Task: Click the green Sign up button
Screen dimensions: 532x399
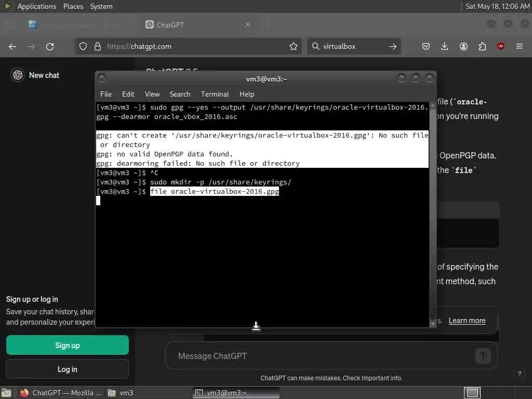Action: click(68, 345)
